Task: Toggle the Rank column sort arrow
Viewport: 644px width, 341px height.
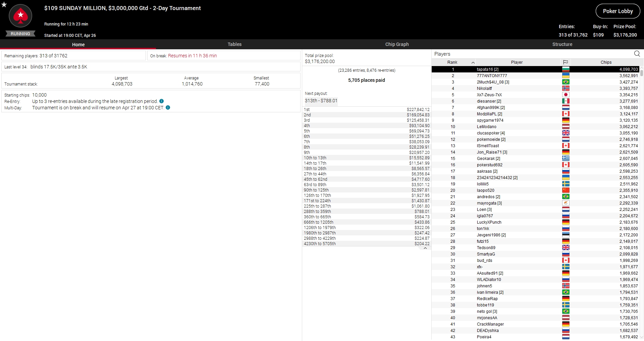Action: tap(473, 62)
